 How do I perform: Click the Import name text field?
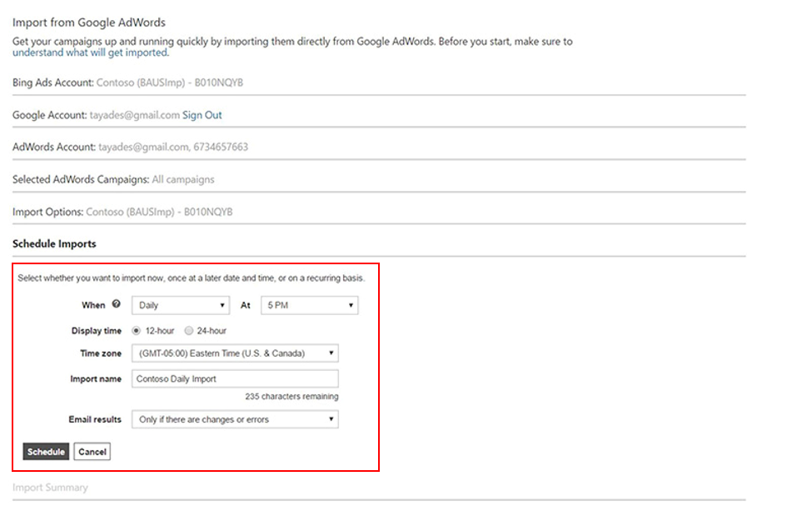tap(235, 379)
